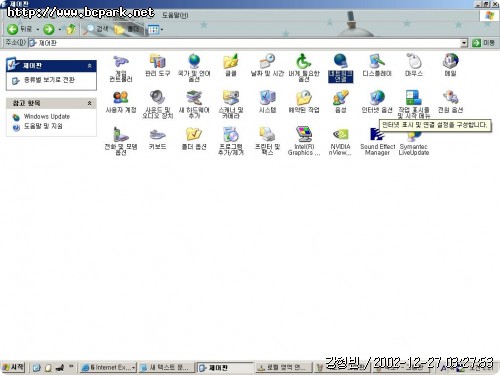This screenshot has width=500, height=375.
Task: Select the 제어판 taskbar button
Action: pos(224,368)
